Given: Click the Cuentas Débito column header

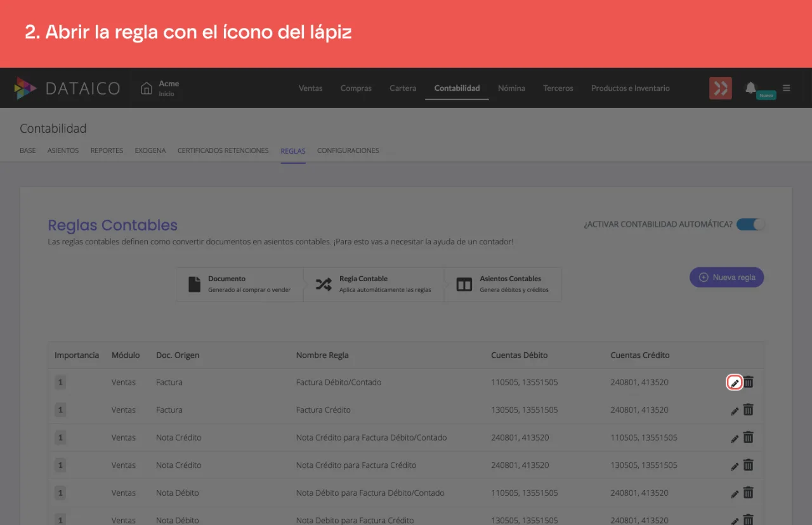Looking at the screenshot, I should point(519,355).
